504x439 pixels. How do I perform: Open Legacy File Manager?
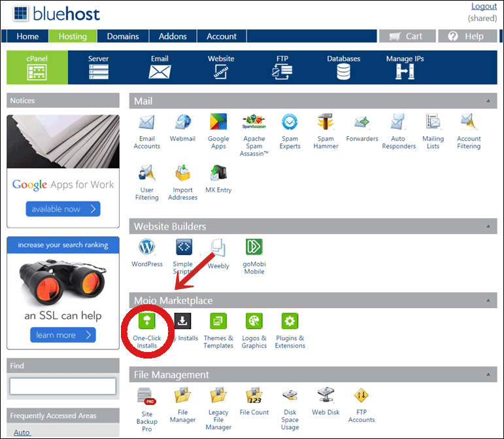[x=218, y=409]
